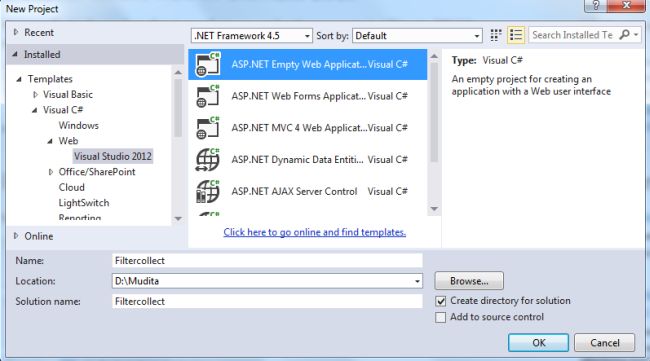Open the Location path dropdown arrow
The image size is (650, 361).
(417, 281)
